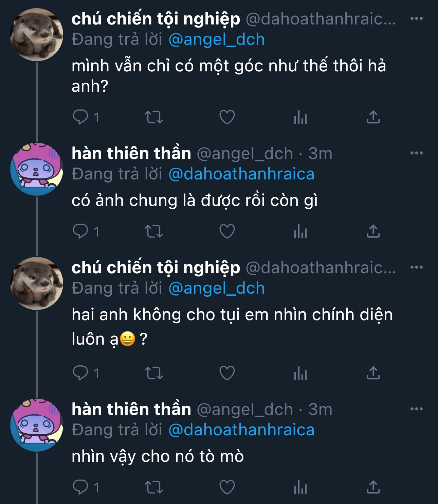The width and height of the screenshot is (438, 504).
Task: View analytics of the first tweet
Action: click(x=300, y=117)
